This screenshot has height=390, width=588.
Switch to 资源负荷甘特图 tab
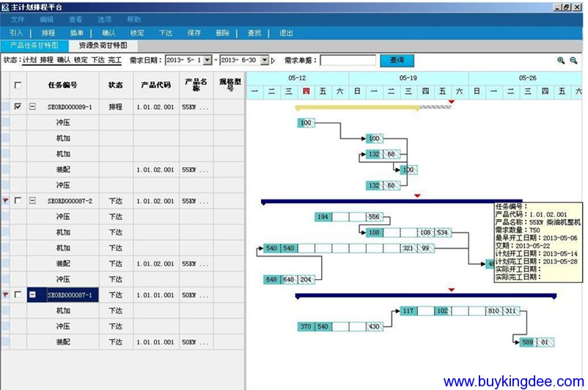point(103,45)
